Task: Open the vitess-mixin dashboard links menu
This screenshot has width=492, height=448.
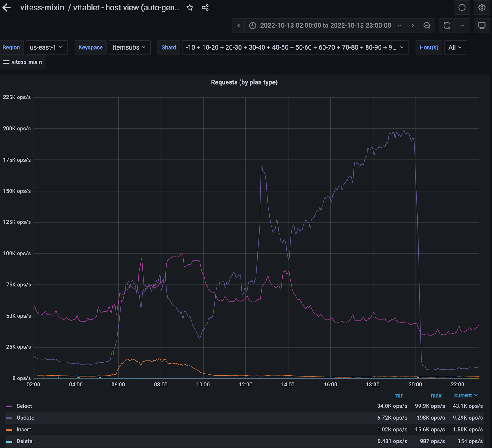Action: [22, 62]
